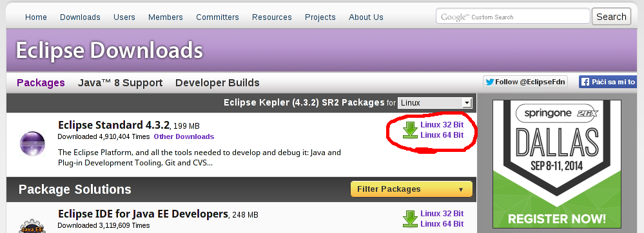Download Eclipse Standard Linux 32 Bit

point(442,125)
